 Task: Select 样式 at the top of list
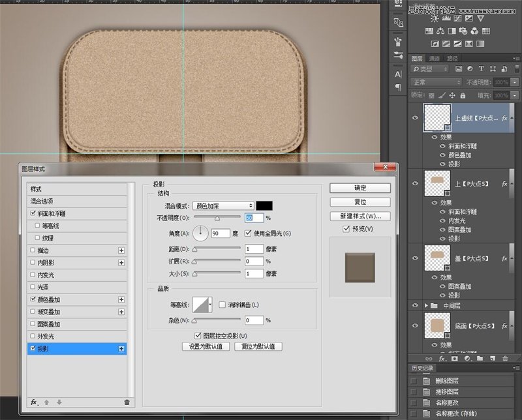(77, 189)
